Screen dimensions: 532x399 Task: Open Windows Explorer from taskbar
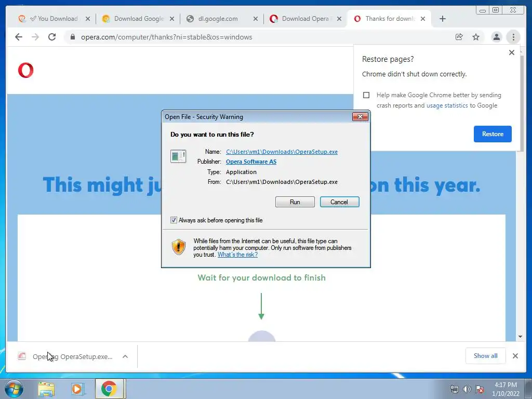point(46,389)
